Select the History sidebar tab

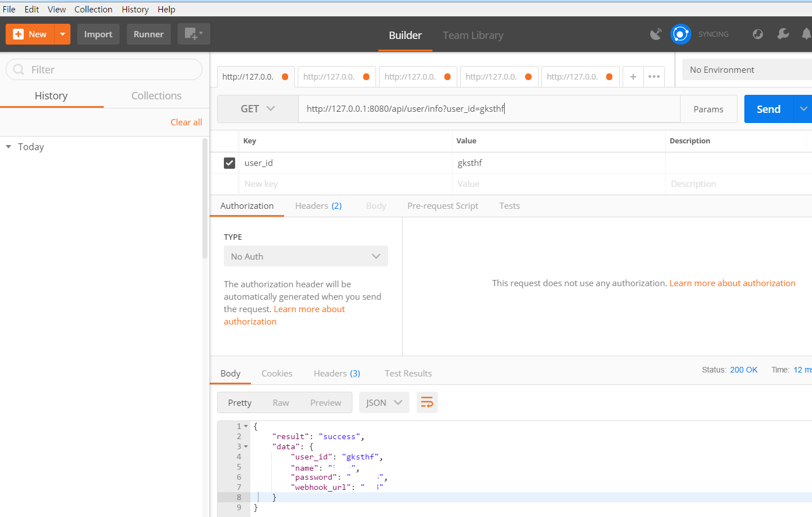[x=51, y=95]
